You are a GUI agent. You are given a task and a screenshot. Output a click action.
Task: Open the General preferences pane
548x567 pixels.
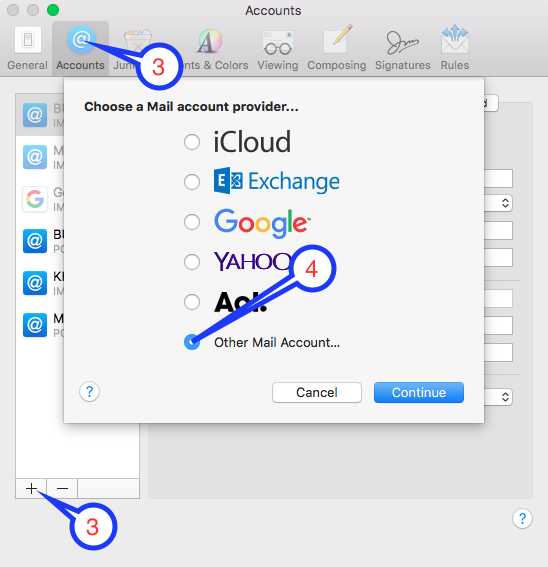(x=27, y=48)
